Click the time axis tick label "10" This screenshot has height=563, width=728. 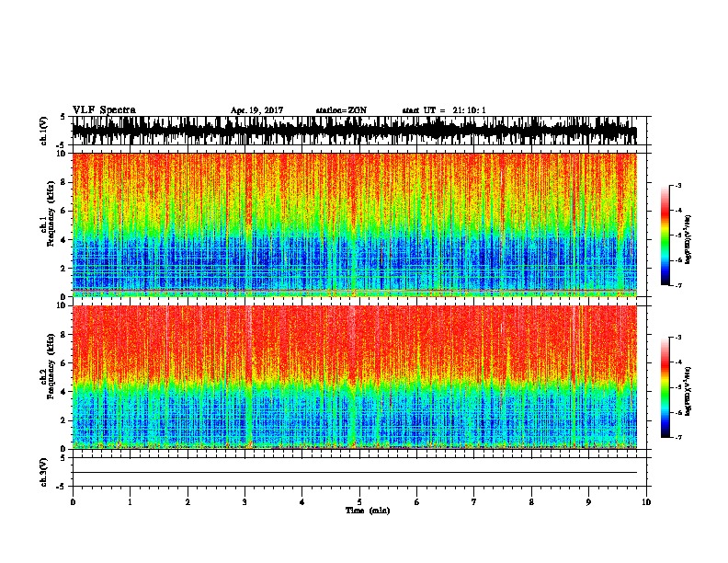tap(646, 502)
